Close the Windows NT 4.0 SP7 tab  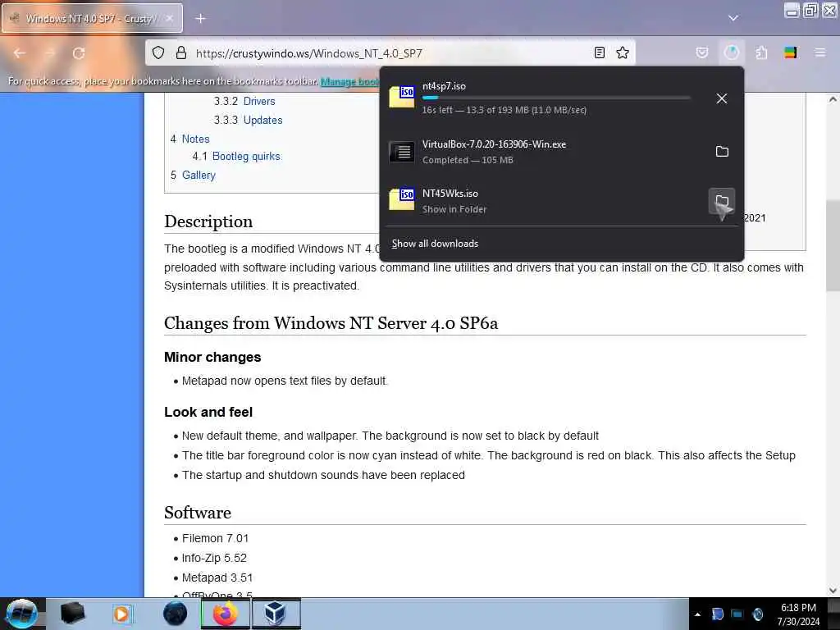[x=169, y=19]
